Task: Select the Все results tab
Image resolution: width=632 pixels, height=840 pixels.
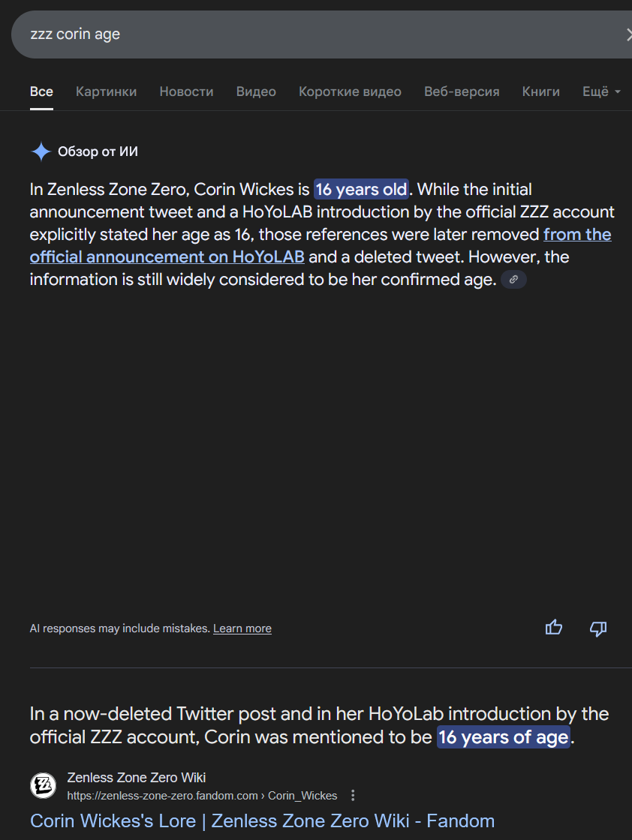Action: [x=41, y=91]
